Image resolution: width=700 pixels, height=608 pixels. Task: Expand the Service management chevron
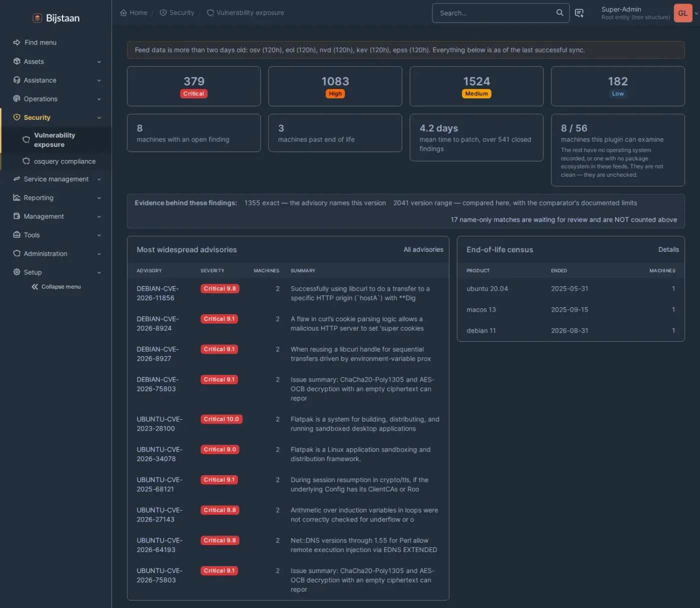(x=99, y=179)
